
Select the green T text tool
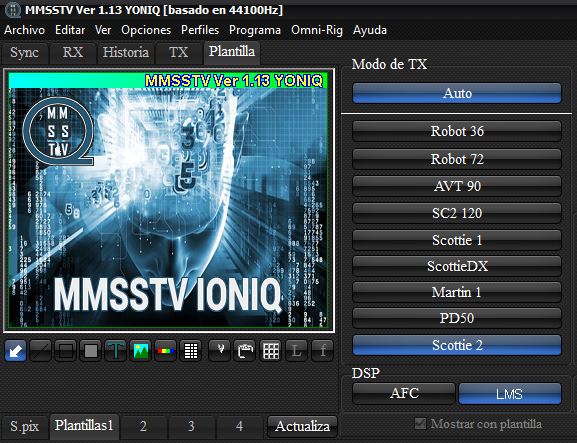116,351
